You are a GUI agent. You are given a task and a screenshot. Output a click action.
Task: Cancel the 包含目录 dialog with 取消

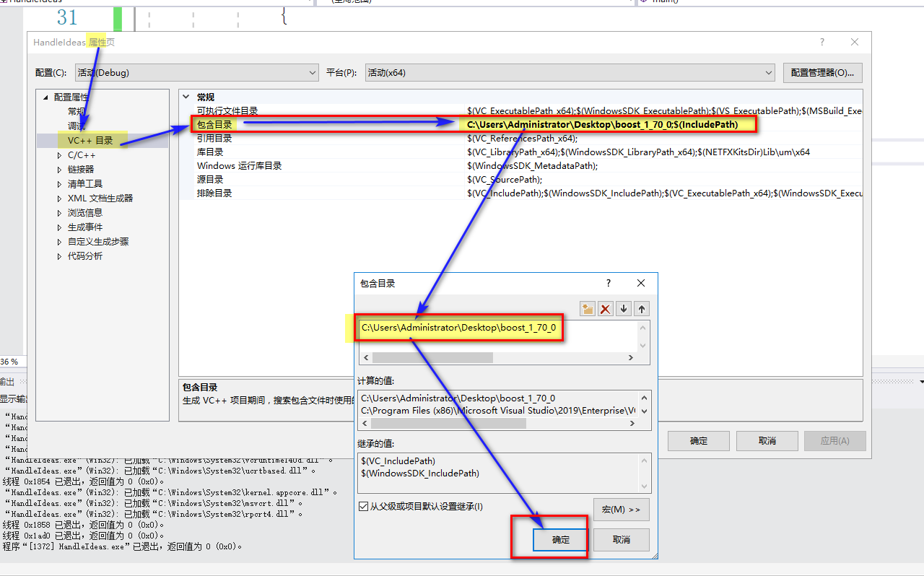(621, 540)
